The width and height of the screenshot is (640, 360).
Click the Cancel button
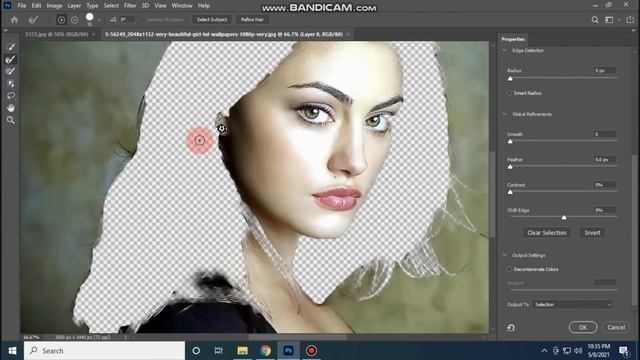click(x=616, y=327)
